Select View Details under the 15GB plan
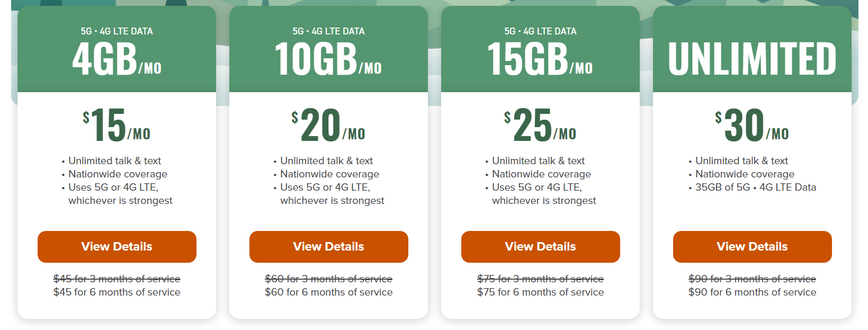Screen dimensions: 868x330 [540, 247]
